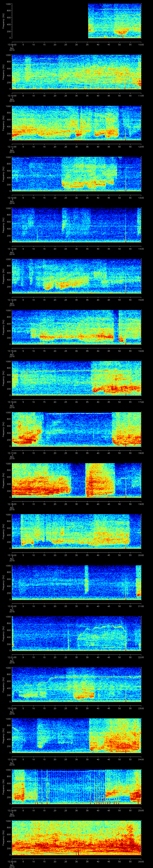Viewport: 153px width, 868px height.
Task: Select the spectrogram panel starting at 12:15:00
Action: point(77,327)
